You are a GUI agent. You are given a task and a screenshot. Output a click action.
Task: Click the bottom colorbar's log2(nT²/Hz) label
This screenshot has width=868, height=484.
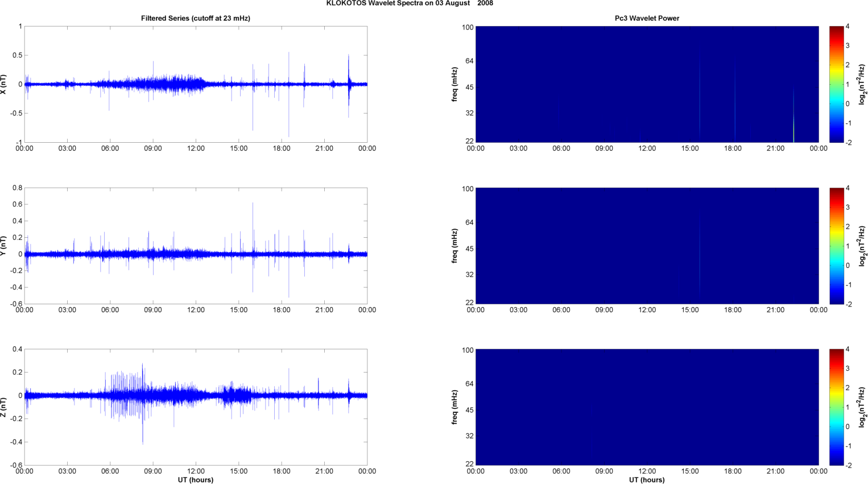pos(862,407)
